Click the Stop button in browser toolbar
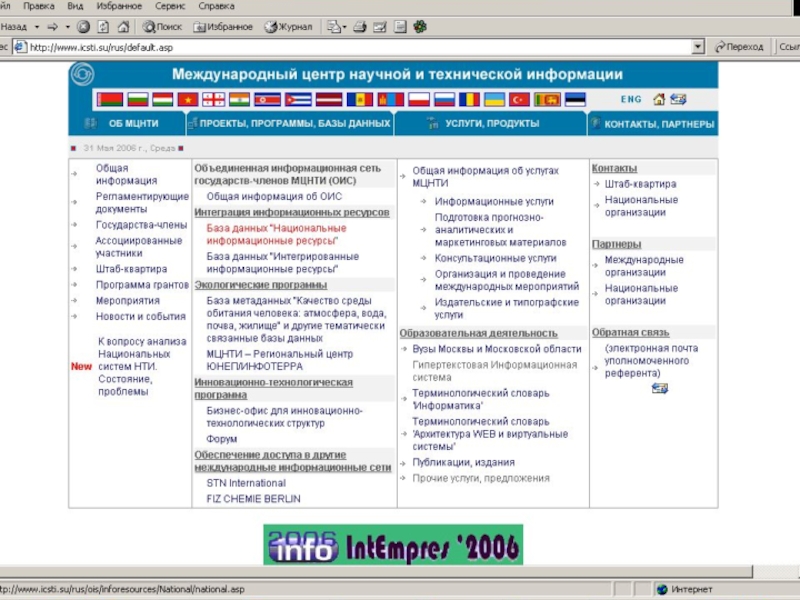The height and width of the screenshot is (600, 800). coord(83,27)
